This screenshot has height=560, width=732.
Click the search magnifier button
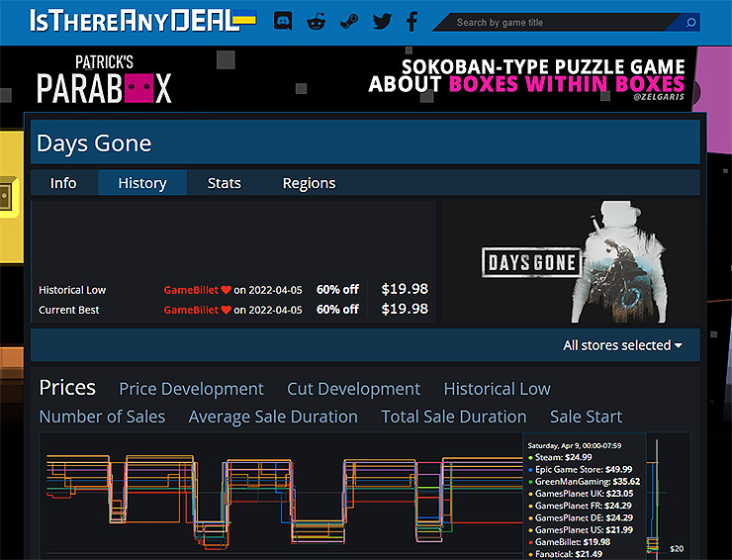click(x=690, y=23)
